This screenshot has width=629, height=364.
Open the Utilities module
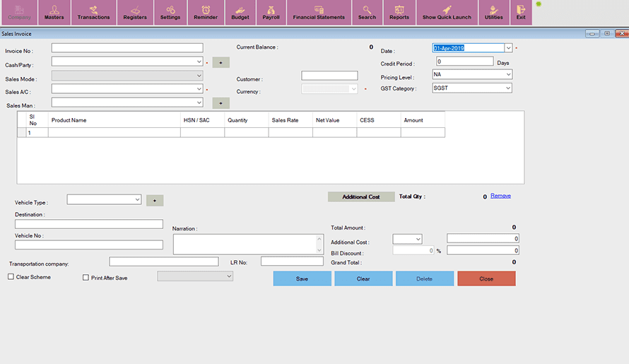point(493,13)
